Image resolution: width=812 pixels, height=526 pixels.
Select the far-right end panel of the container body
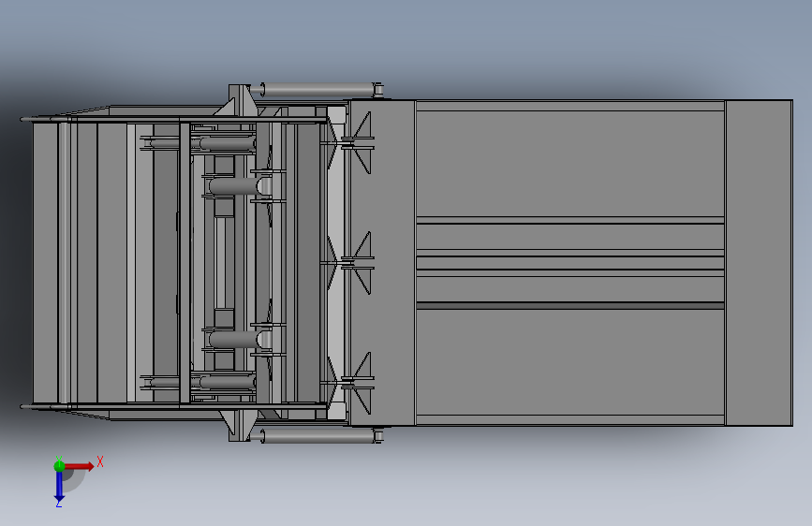[x=759, y=263]
